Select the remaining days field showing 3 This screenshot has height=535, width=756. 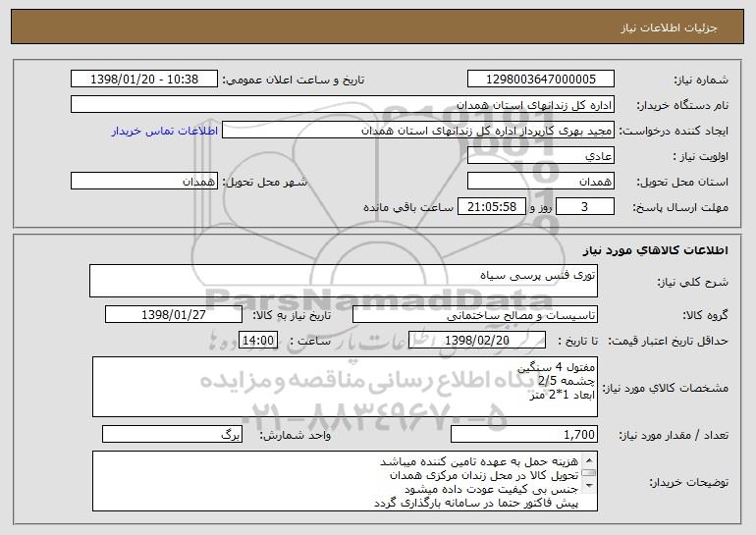(x=585, y=207)
